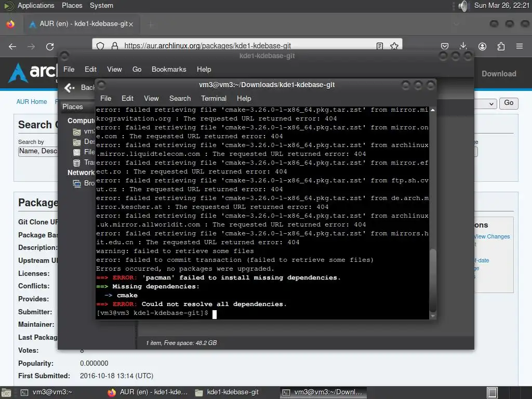Open Firefox hamburger menu

tap(520, 46)
